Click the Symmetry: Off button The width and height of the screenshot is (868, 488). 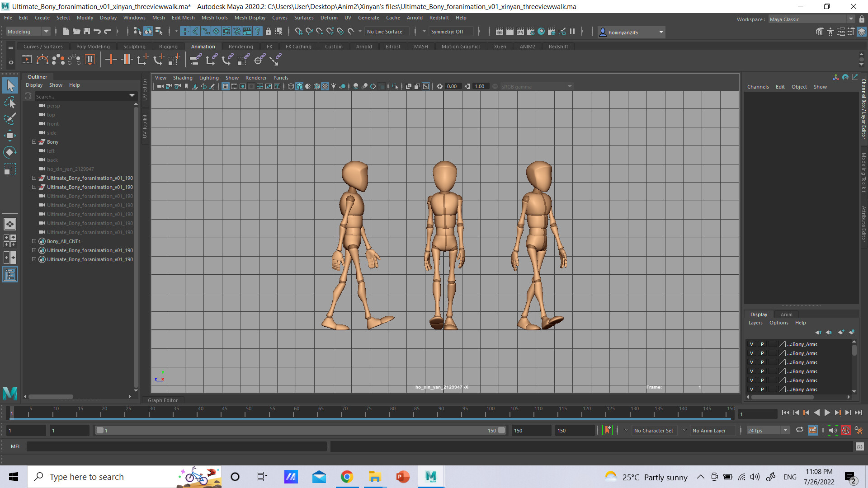pos(447,32)
